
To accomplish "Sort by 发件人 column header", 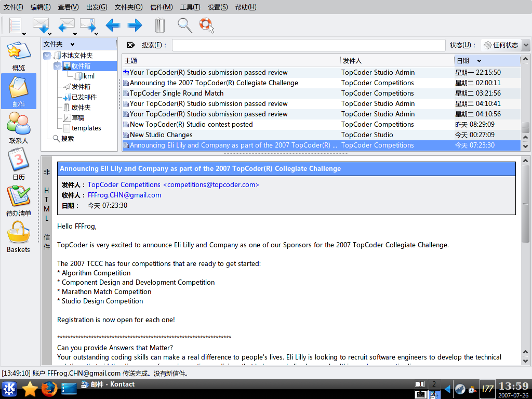I will pyautogui.click(x=397, y=61).
